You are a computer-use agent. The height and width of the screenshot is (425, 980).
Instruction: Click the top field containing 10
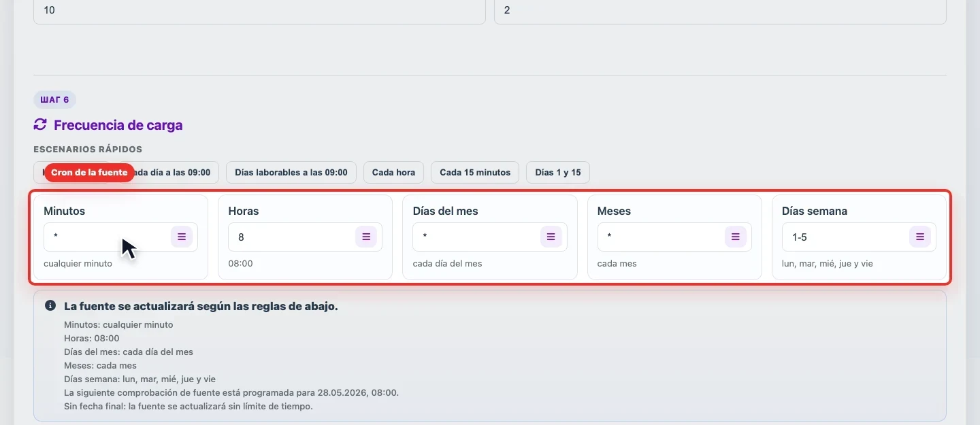coord(259,12)
